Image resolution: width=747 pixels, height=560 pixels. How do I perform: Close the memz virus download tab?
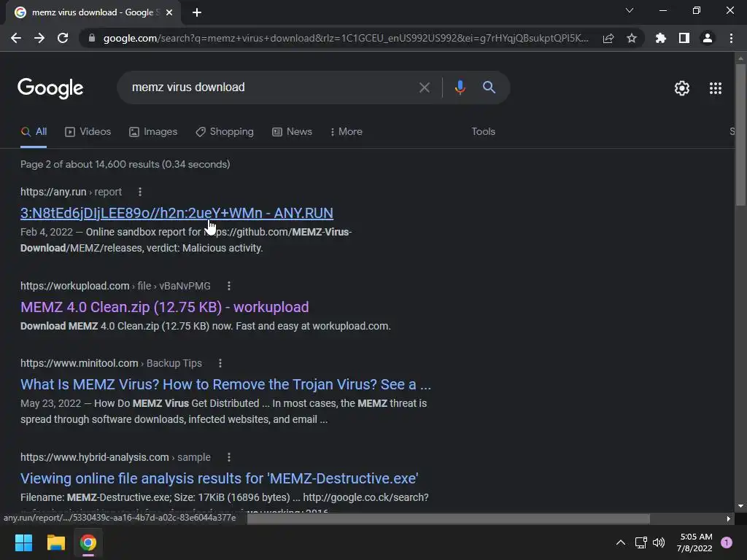pos(169,12)
